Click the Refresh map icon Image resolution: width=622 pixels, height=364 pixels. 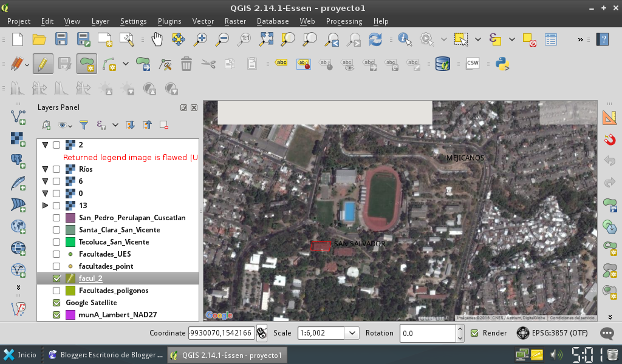375,39
